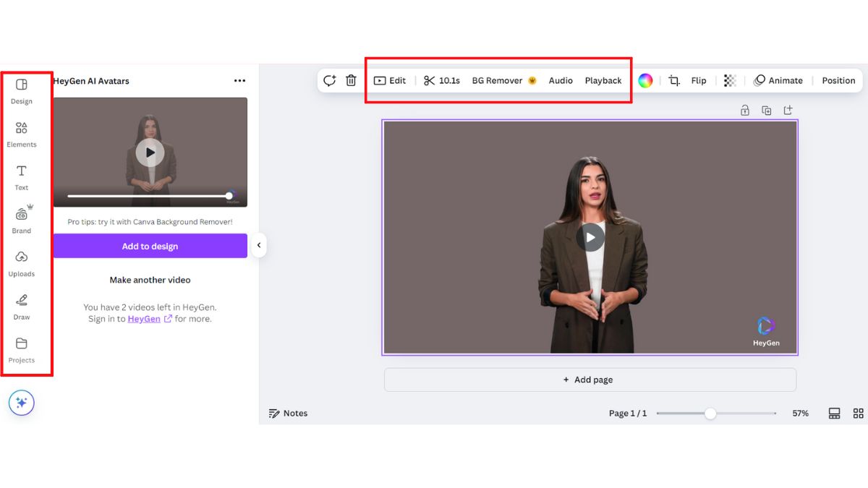Open the three-dot options menu
Image resolution: width=868 pixels, height=488 pixels.
point(239,80)
